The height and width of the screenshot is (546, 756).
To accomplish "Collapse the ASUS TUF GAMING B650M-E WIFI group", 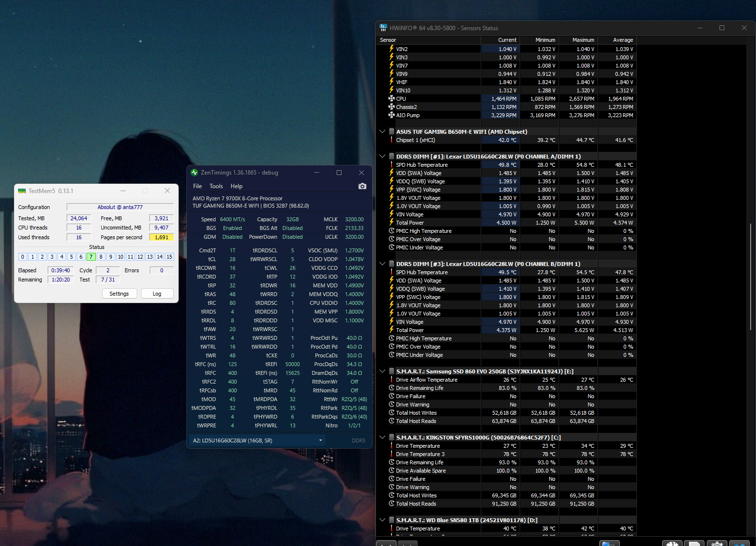I will (x=382, y=131).
